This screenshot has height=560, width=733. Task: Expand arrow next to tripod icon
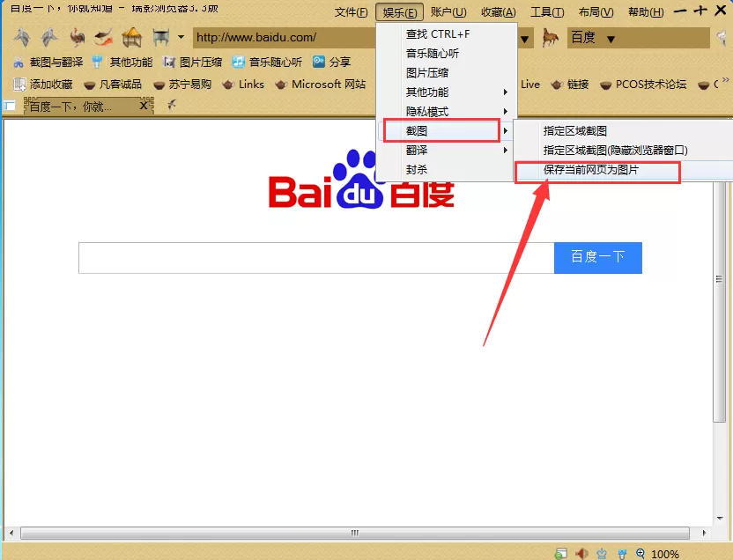point(181,37)
